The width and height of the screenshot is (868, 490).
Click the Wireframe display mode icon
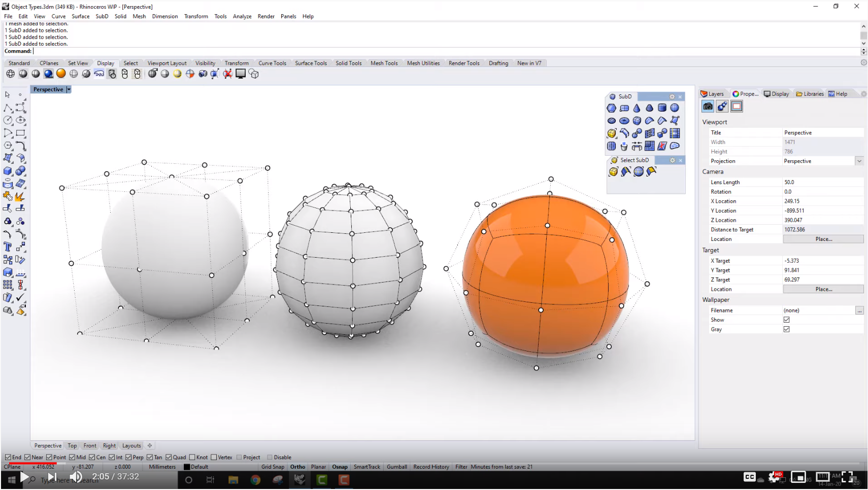click(x=10, y=74)
